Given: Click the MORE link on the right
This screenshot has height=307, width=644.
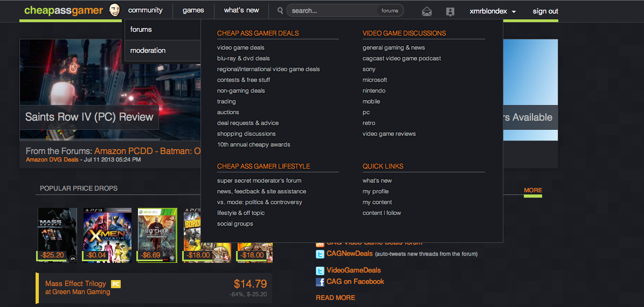Looking at the screenshot, I should click(532, 191).
